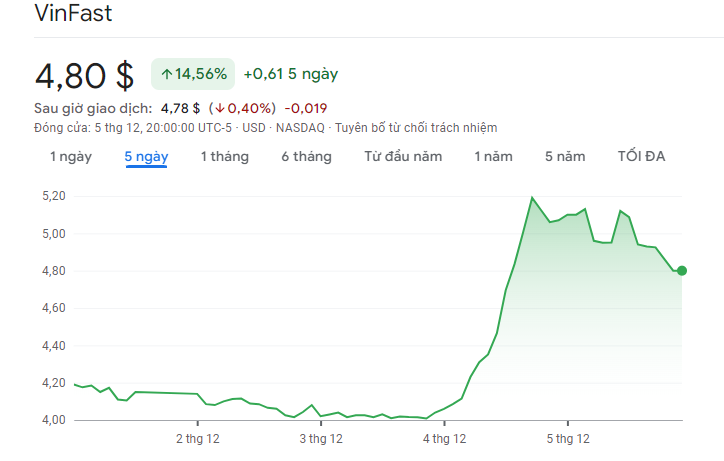Select the '1 ngày' time range tab
724x461 pixels.
[x=71, y=157]
